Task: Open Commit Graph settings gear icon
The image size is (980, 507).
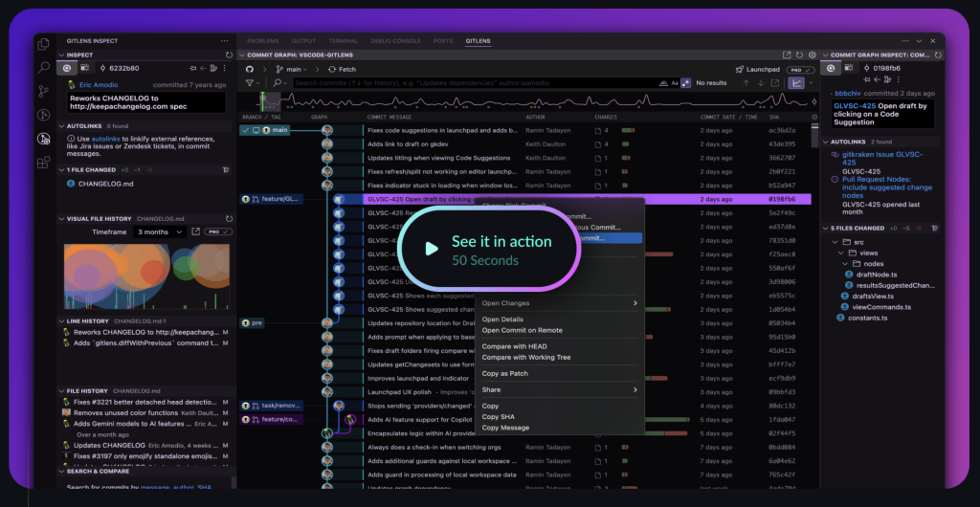Action: point(813,55)
